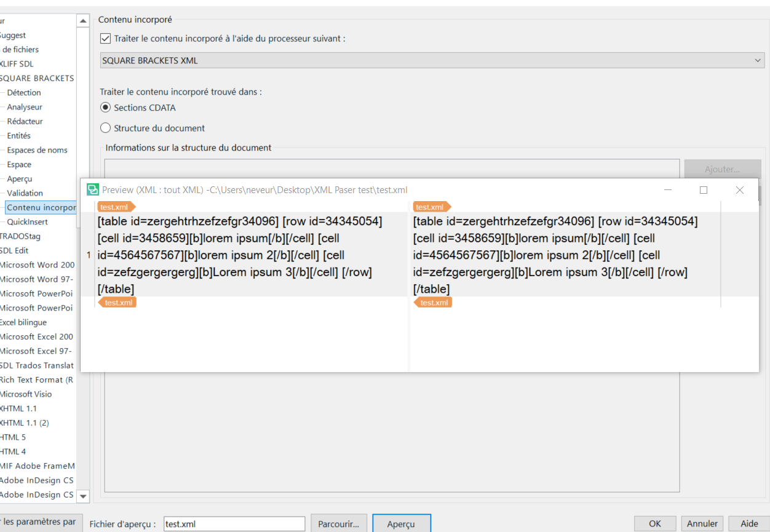
Task: Select MIF Adobe FrameM file type
Action: click(38, 466)
